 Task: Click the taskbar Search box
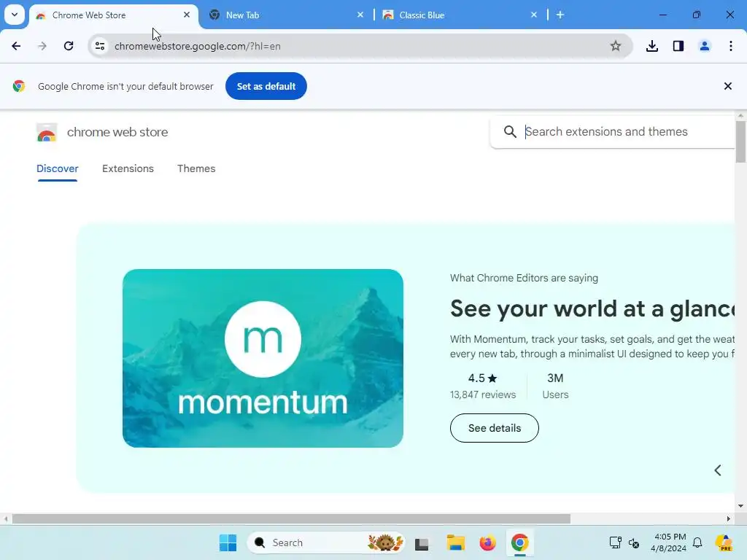[326, 542]
